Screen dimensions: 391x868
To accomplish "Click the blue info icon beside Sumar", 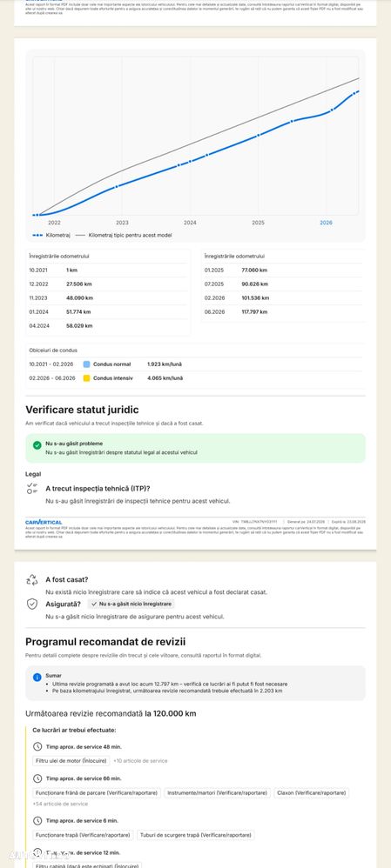I will tap(37, 677).
